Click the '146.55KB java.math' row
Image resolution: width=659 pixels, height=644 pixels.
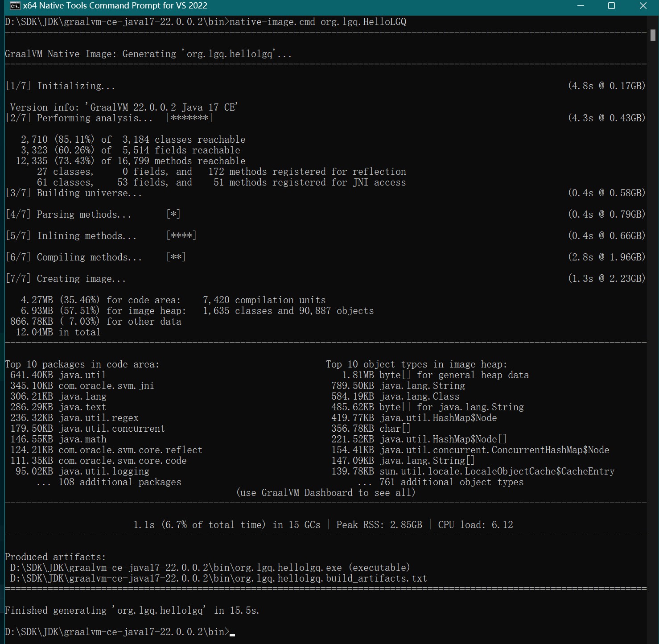(58, 439)
